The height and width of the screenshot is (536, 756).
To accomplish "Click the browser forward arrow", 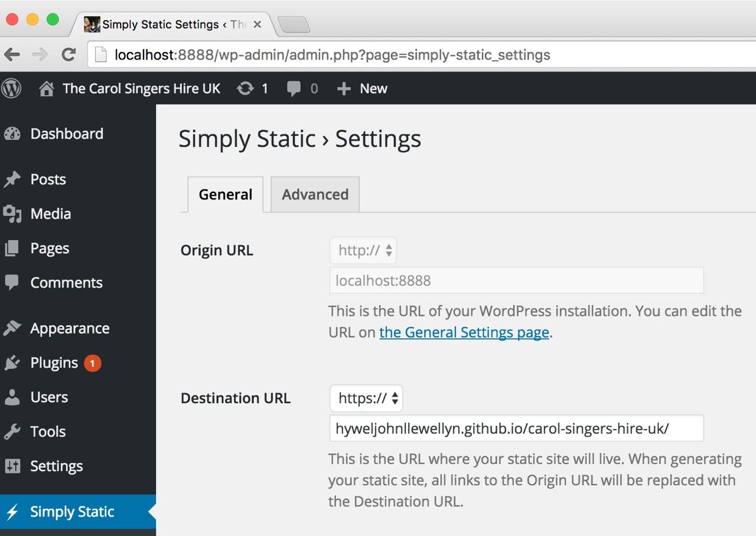I will click(40, 55).
